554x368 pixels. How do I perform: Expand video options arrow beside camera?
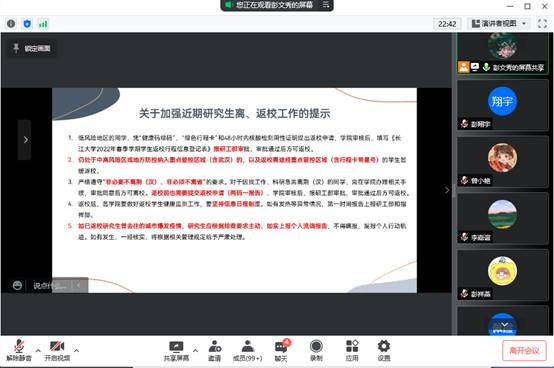(76, 351)
